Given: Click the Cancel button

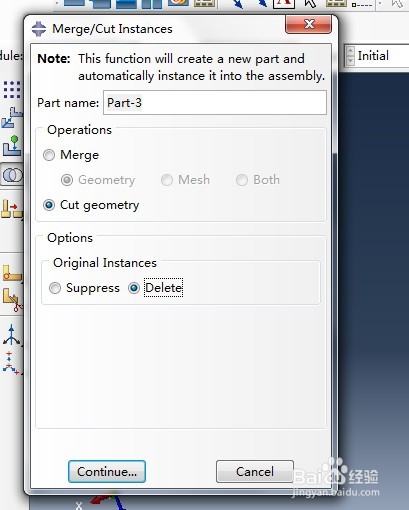Looking at the screenshot, I should (255, 472).
